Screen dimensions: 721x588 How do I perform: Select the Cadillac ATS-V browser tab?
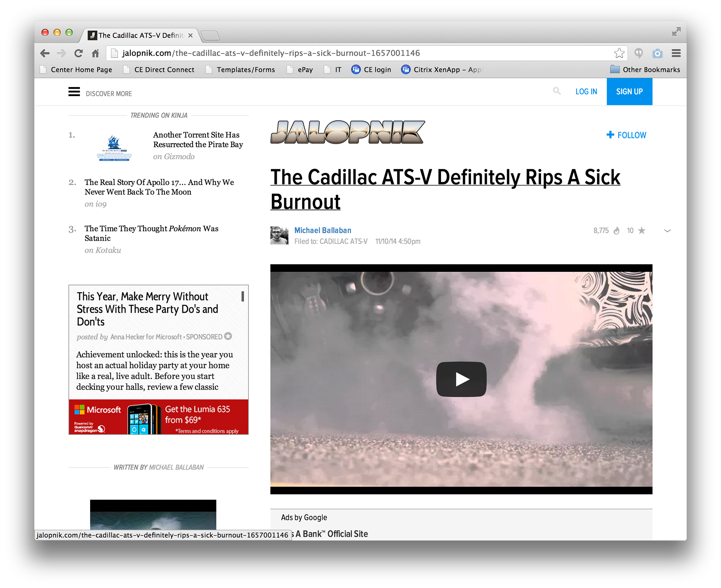(141, 35)
